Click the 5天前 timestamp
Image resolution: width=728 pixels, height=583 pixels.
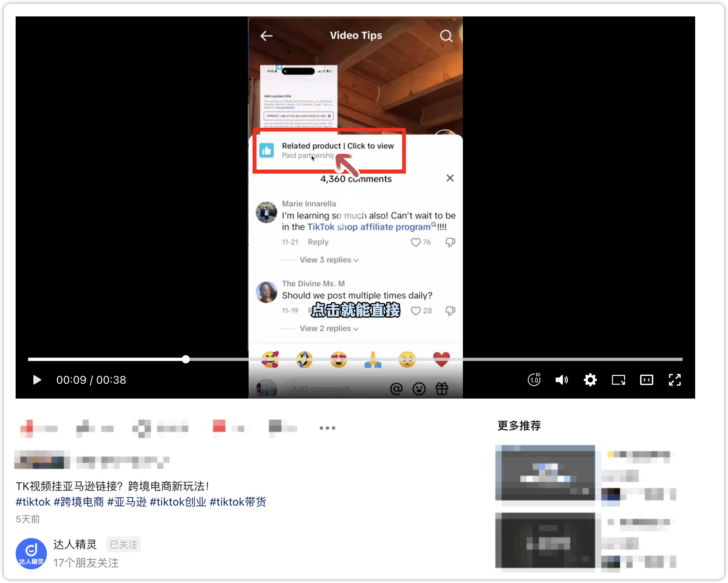[x=28, y=519]
